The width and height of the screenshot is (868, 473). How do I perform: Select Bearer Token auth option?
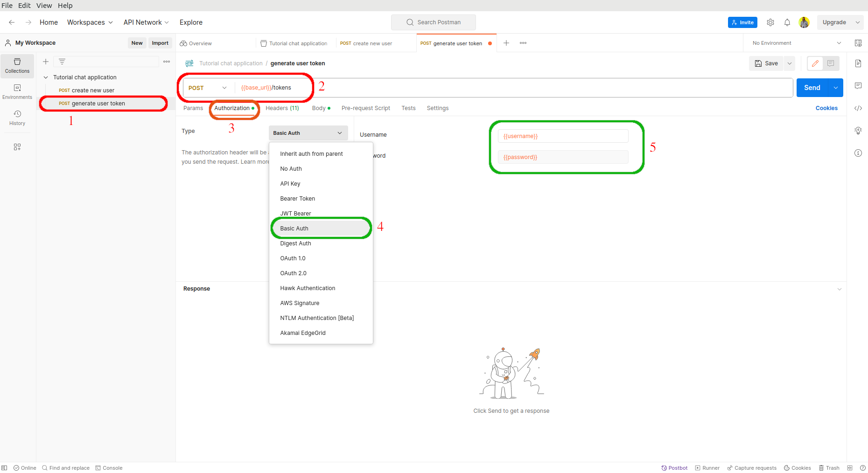321,199
